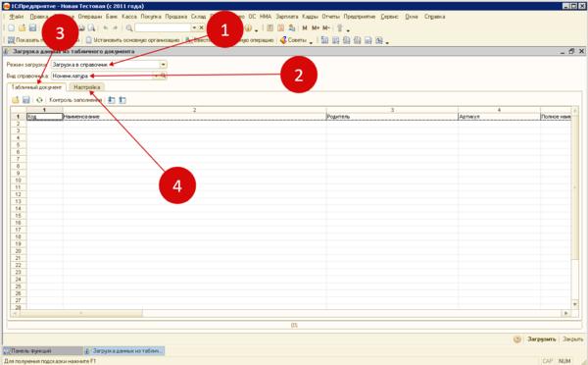
Task: Click the save icon above the spreadsheet
Action: (x=25, y=100)
